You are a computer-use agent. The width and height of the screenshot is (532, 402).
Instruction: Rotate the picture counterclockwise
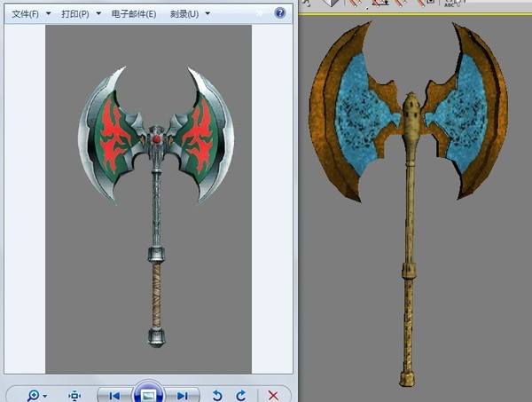tap(217, 396)
